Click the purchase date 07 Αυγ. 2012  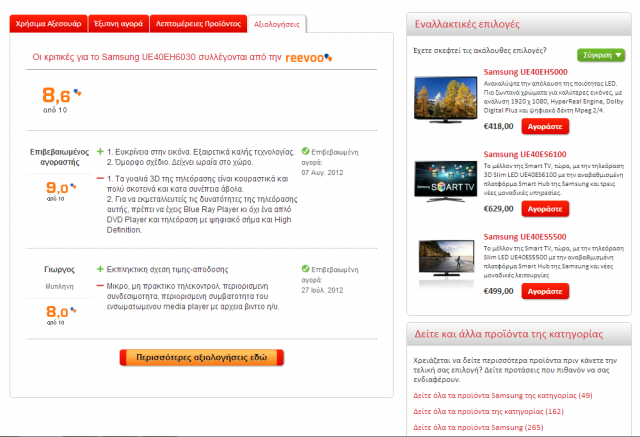point(322,173)
